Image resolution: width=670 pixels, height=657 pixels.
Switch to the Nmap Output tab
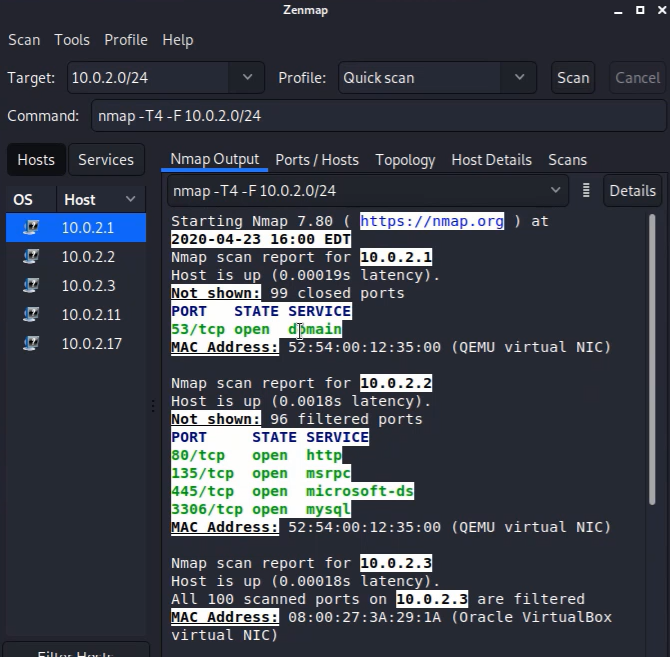click(x=215, y=159)
